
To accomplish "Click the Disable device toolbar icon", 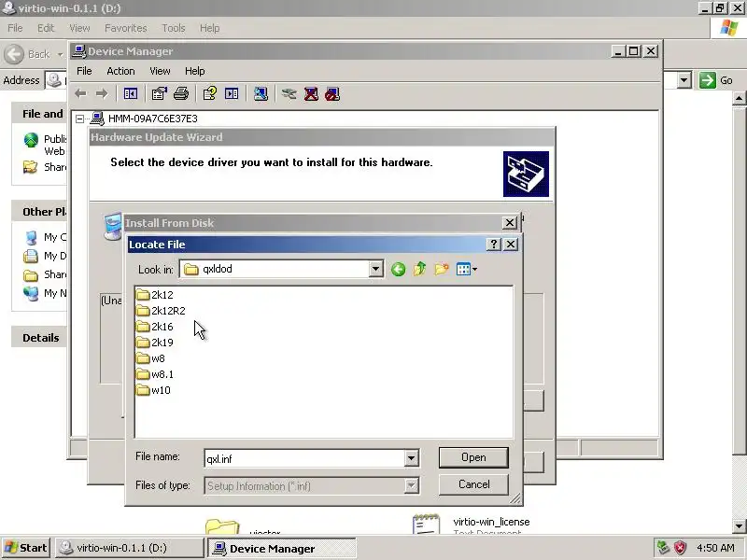I will [332, 94].
